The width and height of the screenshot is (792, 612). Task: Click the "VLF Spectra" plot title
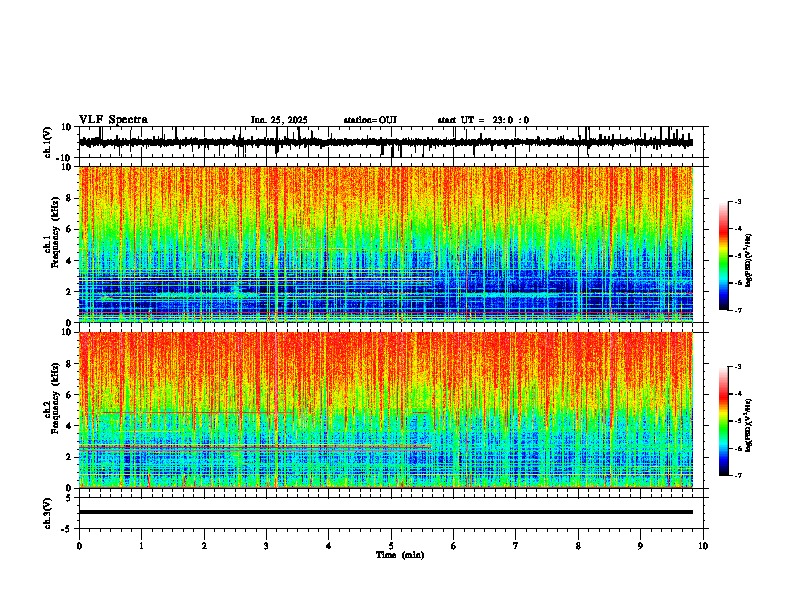[x=113, y=120]
